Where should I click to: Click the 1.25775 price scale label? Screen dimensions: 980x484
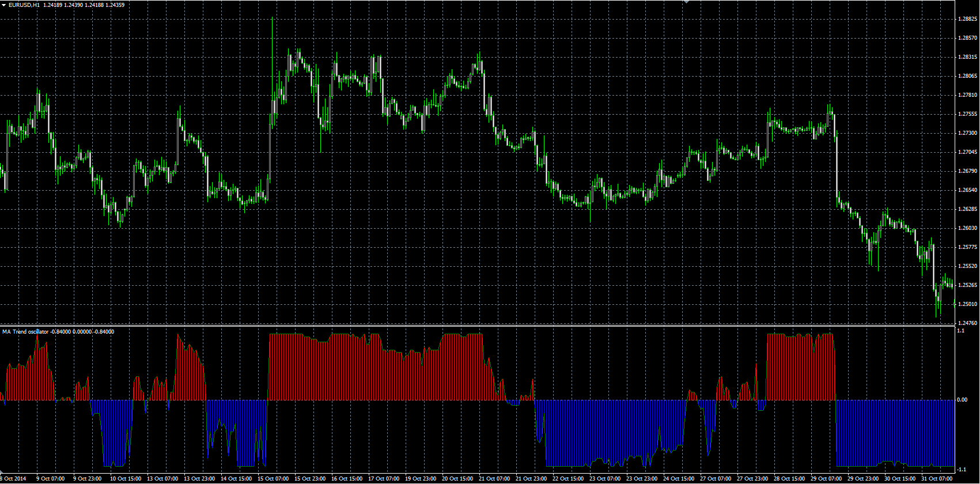click(x=968, y=247)
